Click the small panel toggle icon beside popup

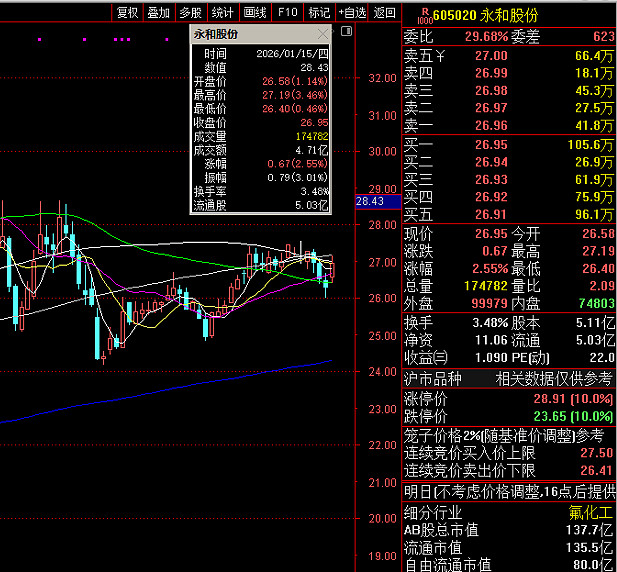pos(346,33)
